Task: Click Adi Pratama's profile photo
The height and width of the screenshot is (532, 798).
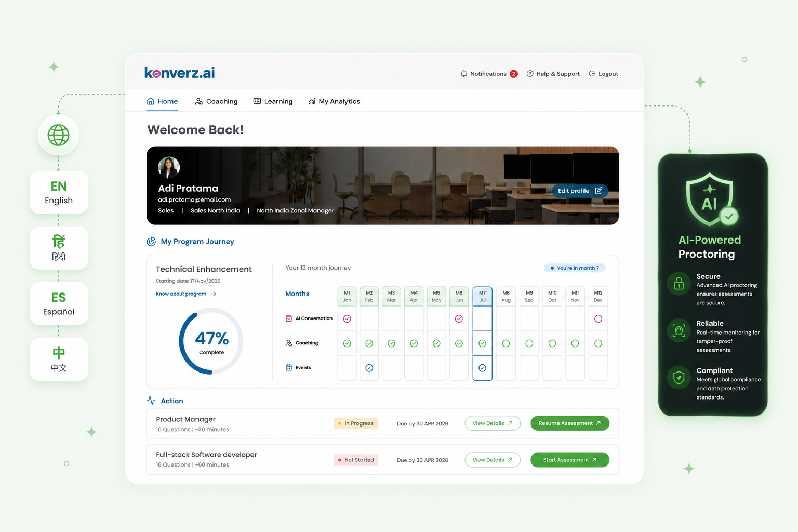Action: 169,167
